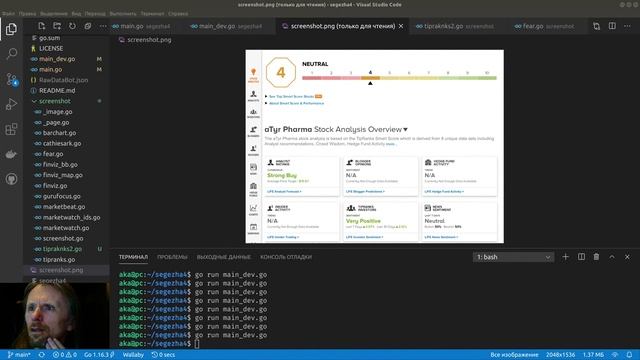Open main_dev.go in Explorer tree

click(x=57, y=59)
